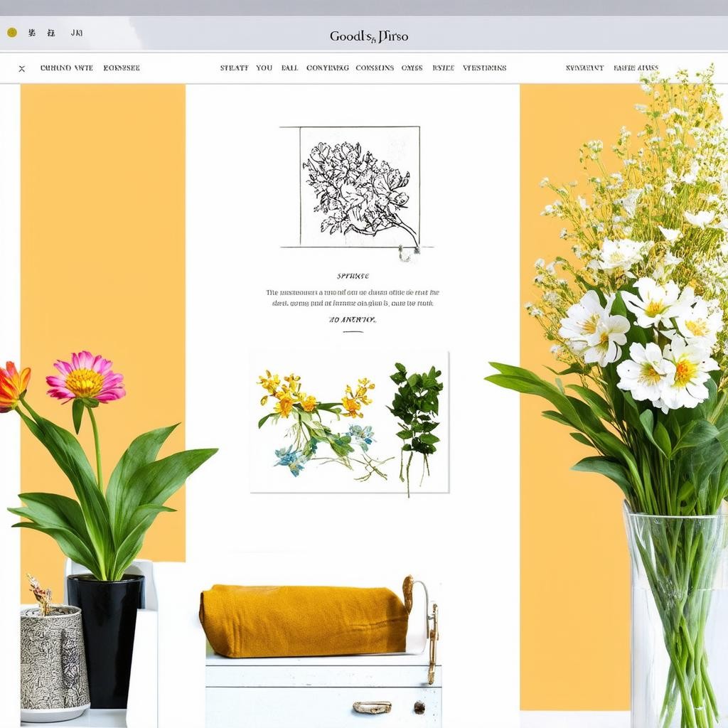Go to the 'YOU' menu item
The image size is (728, 728).
pos(264,68)
